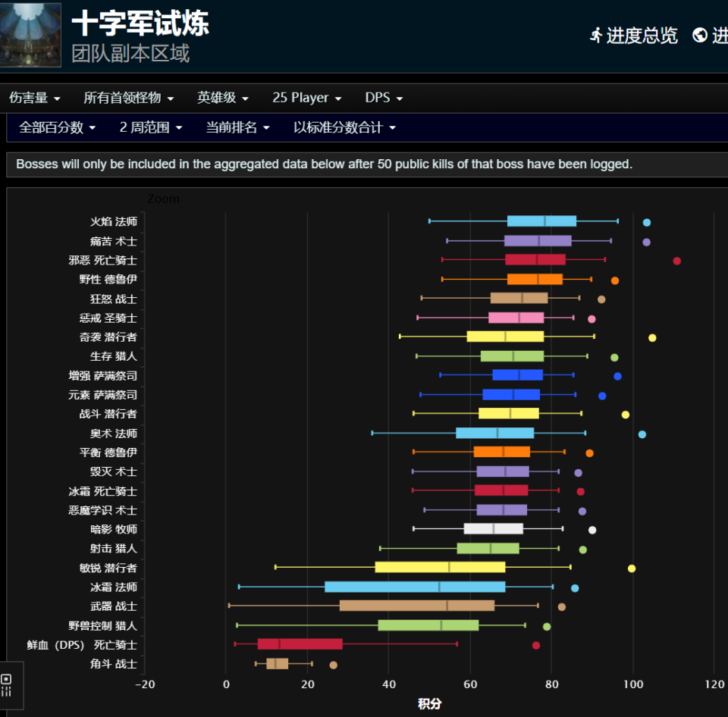728x717 pixels.
Task: Click the 暗影 牧师 white outlier dot
Action: (x=592, y=530)
